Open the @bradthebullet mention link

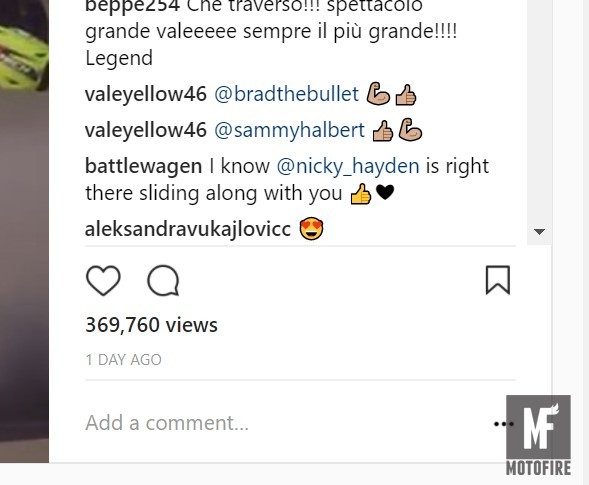click(286, 94)
